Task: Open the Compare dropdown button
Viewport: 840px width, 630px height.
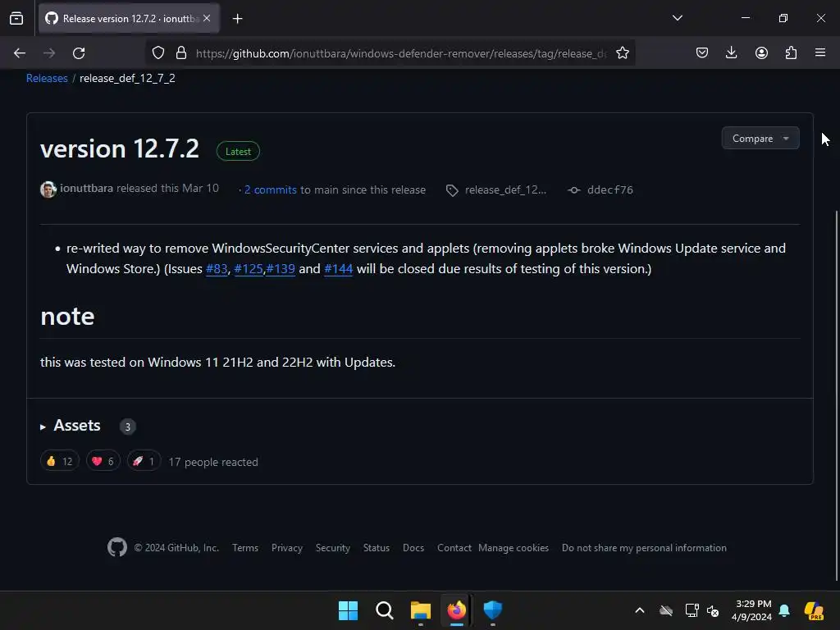Action: click(760, 138)
